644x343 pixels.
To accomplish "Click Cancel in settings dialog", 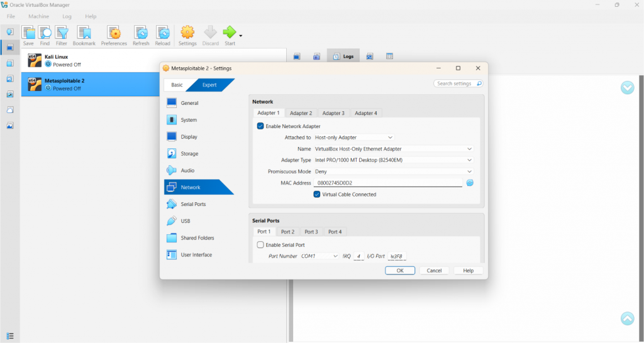I will tap(434, 270).
